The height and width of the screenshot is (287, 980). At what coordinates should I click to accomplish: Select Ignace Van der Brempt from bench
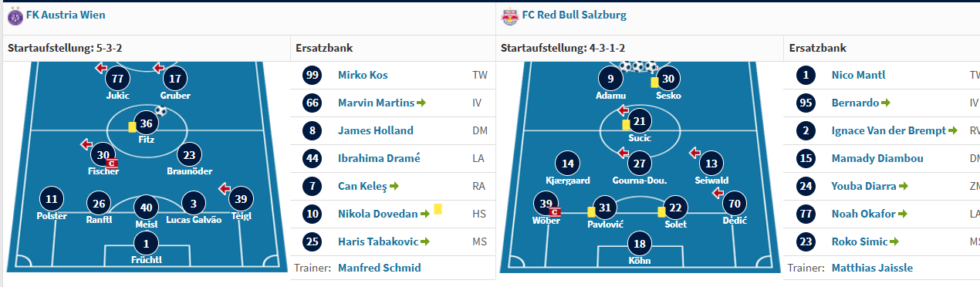(x=889, y=130)
